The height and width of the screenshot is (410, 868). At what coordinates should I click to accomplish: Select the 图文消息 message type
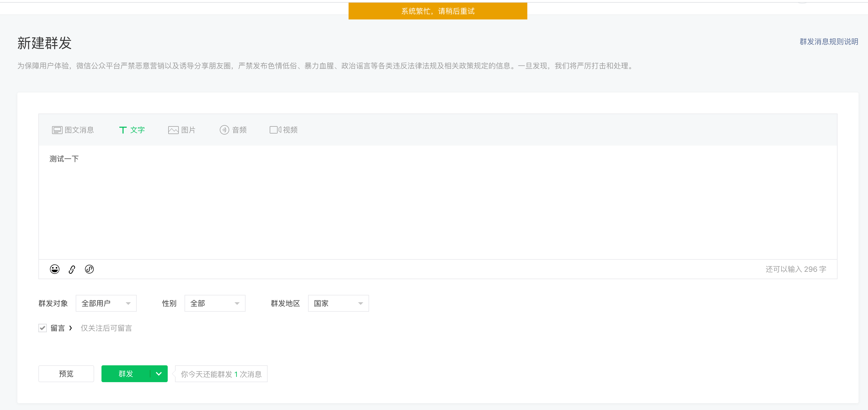73,130
